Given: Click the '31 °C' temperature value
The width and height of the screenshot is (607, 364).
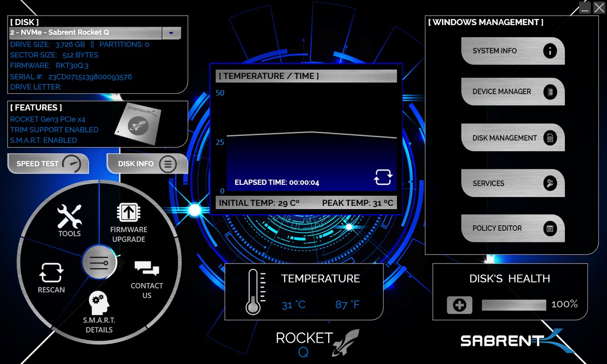Looking at the screenshot, I should pos(294,305).
